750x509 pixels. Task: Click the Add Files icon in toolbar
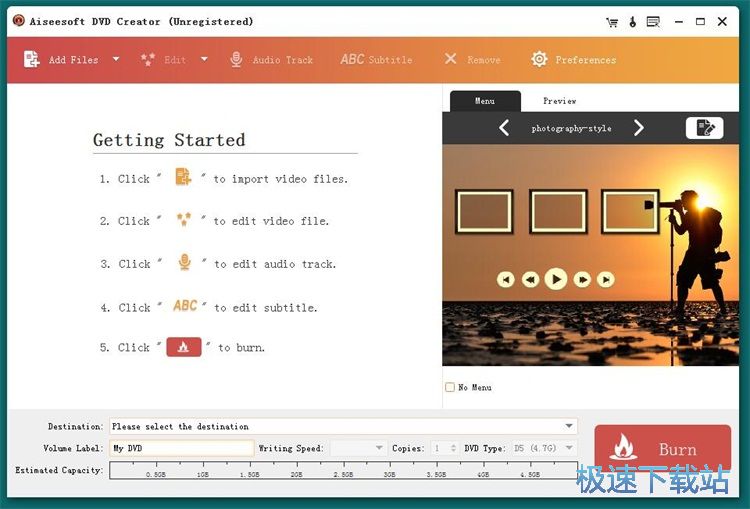tap(32, 59)
